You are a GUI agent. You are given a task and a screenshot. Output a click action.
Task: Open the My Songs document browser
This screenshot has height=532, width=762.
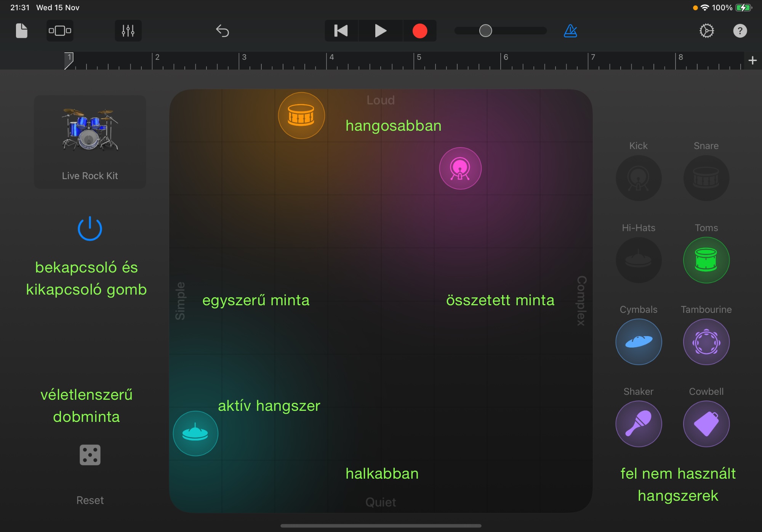[22, 31]
